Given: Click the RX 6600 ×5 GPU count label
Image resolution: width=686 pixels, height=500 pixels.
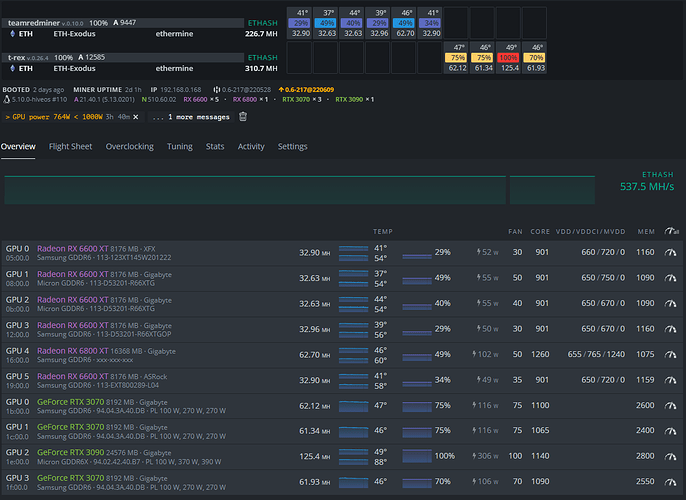Looking at the screenshot, I should click(201, 100).
